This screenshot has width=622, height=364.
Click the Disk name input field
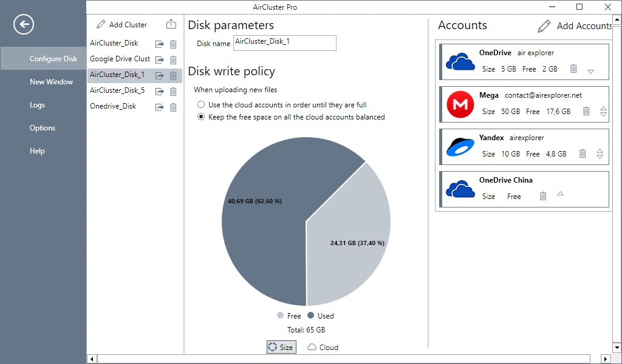tap(285, 43)
